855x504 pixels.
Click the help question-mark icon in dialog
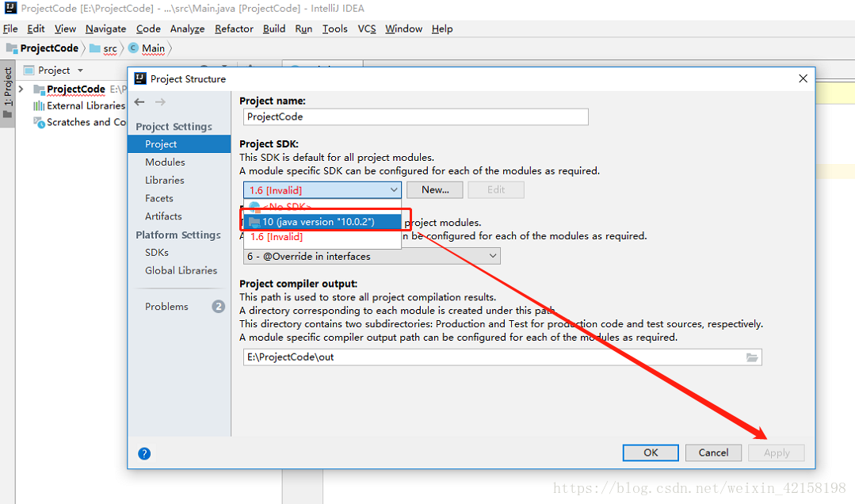click(x=143, y=452)
